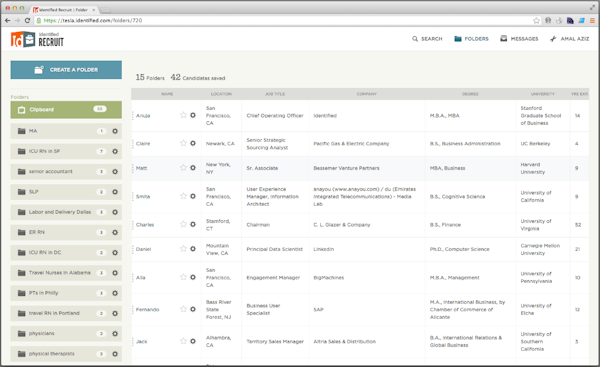Open settings gear for senior accountant folder
600x367 pixels.
click(115, 171)
